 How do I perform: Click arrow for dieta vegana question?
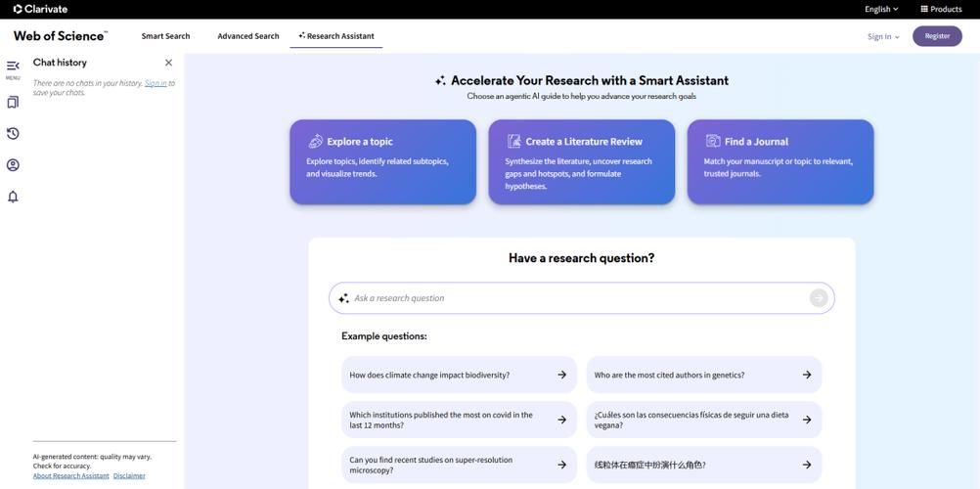[x=807, y=420]
